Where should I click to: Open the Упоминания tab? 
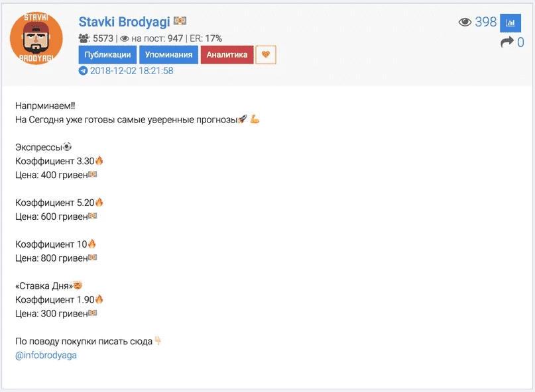click(x=168, y=54)
